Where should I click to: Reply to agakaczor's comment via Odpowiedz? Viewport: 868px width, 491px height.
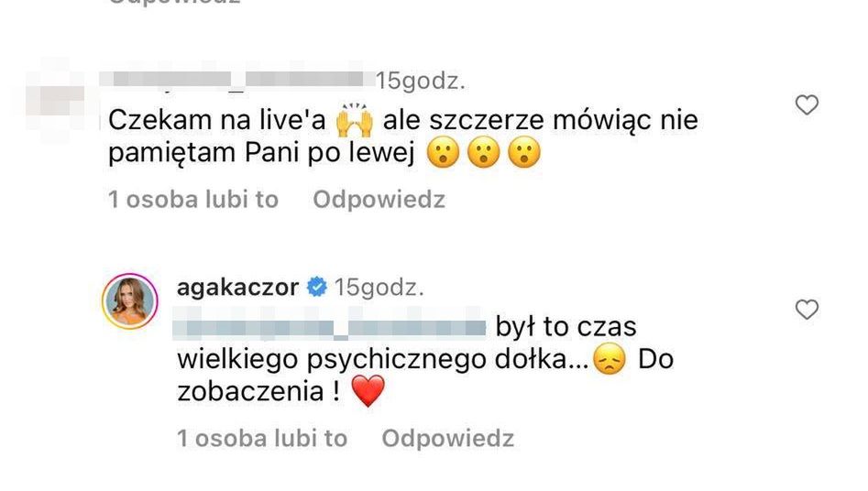pos(448,439)
